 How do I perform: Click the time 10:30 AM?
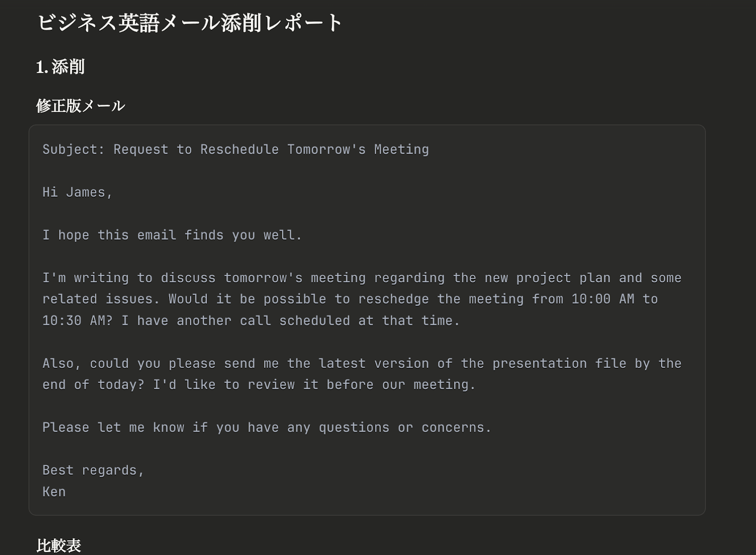point(77,321)
